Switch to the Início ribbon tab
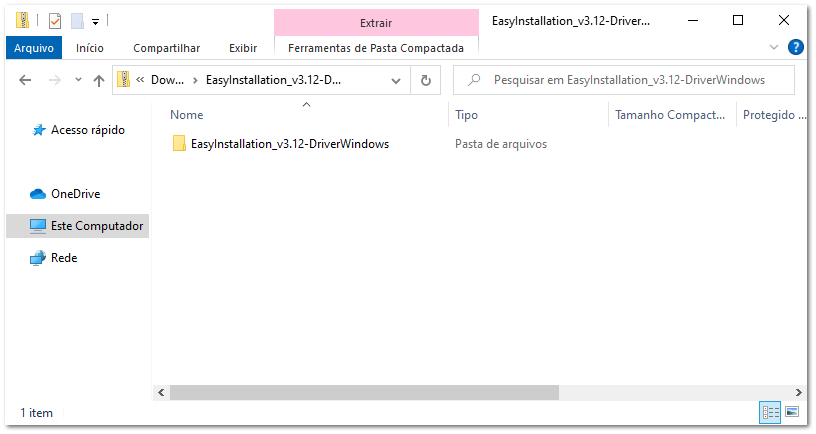 point(90,48)
